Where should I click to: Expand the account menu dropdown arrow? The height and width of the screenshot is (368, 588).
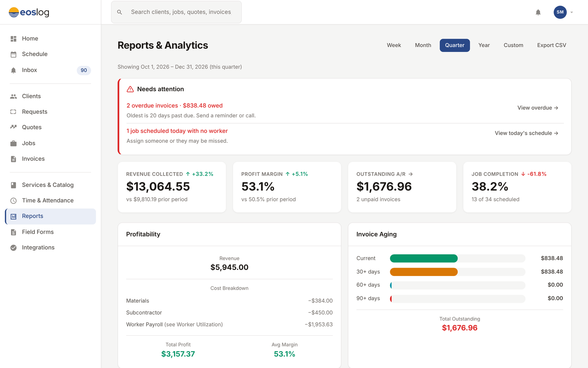571,12
